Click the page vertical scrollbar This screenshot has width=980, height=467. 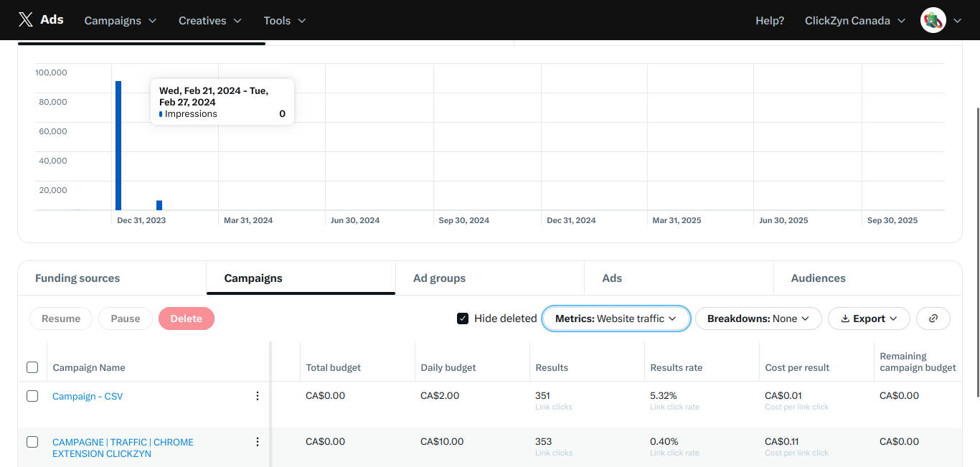976,251
